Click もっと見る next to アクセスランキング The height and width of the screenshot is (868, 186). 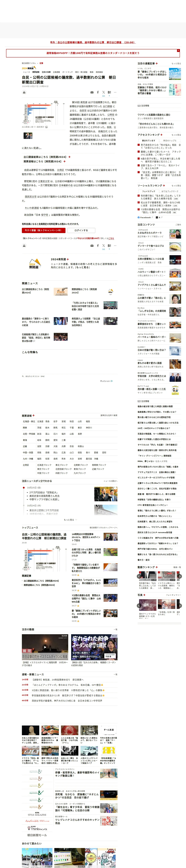tap(176, 135)
